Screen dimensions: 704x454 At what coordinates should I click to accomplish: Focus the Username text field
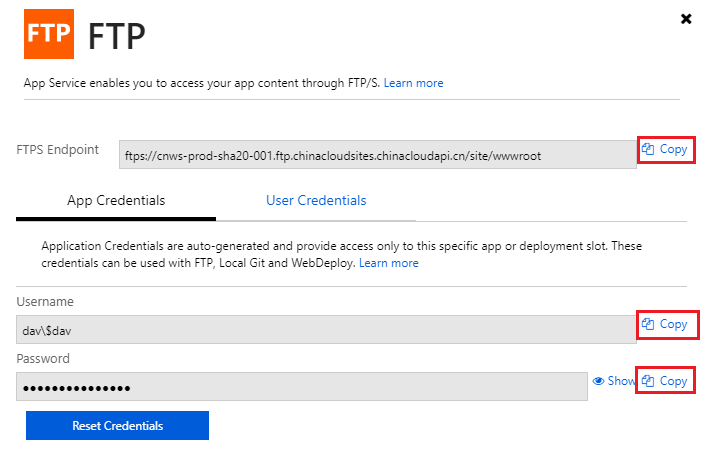(325, 330)
